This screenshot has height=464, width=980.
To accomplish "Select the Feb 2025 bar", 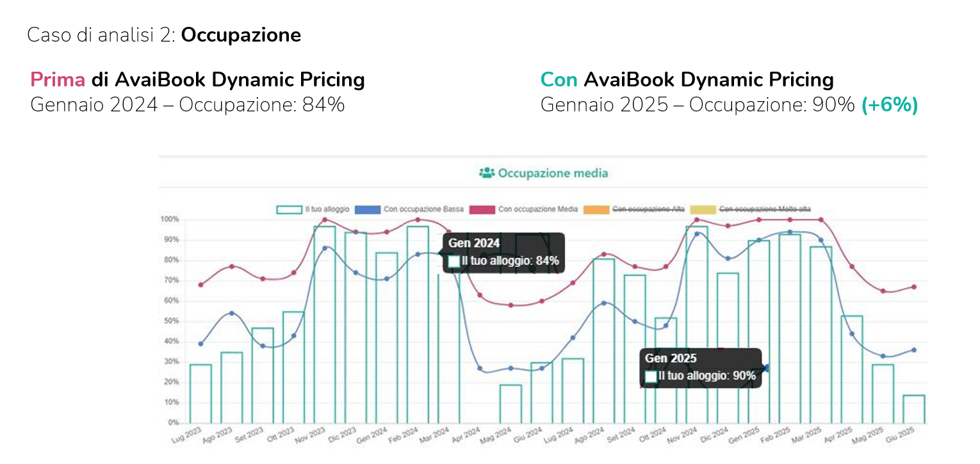I will [x=790, y=328].
